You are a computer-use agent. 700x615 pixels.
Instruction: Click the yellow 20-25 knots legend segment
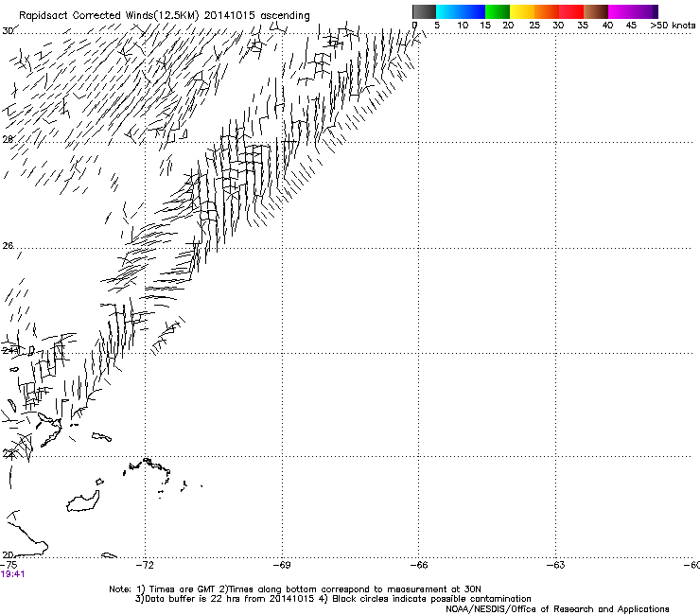522,11
